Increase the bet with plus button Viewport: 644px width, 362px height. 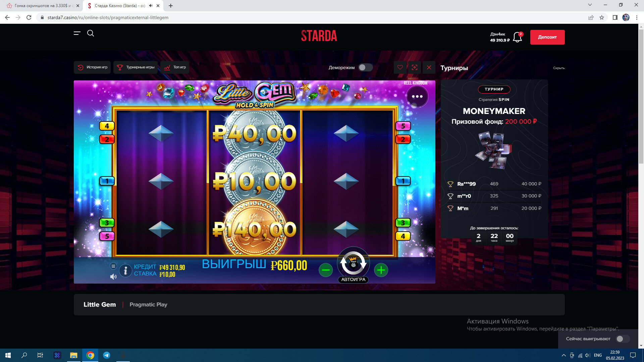(381, 270)
